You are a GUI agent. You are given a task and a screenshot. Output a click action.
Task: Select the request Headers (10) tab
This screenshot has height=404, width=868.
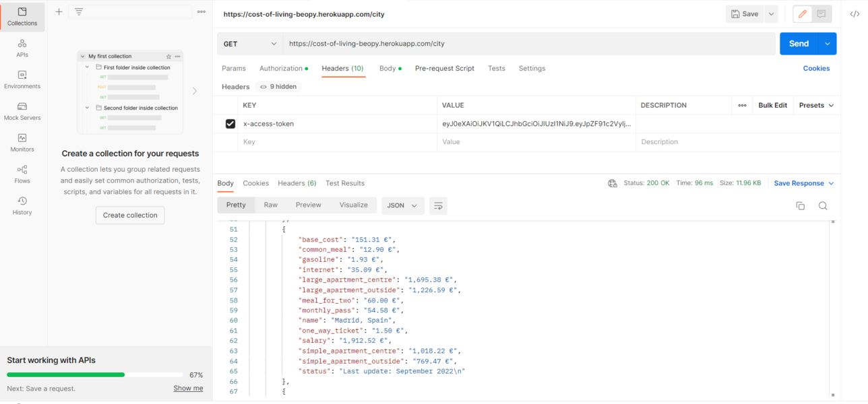[x=342, y=69]
